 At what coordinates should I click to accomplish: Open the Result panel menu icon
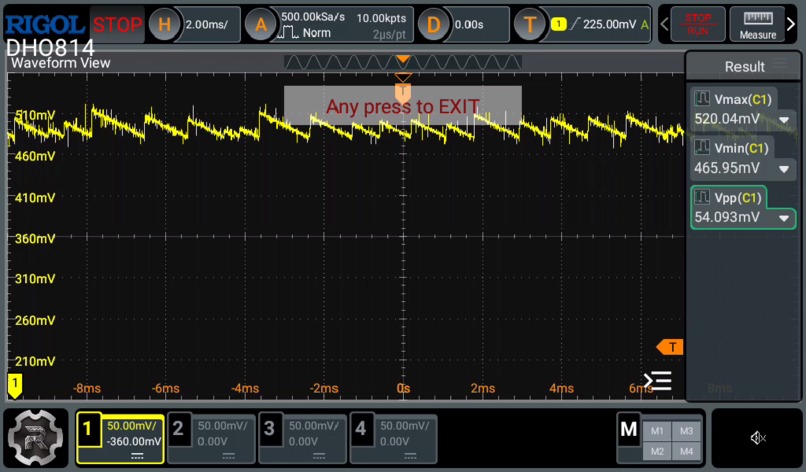coord(780,64)
